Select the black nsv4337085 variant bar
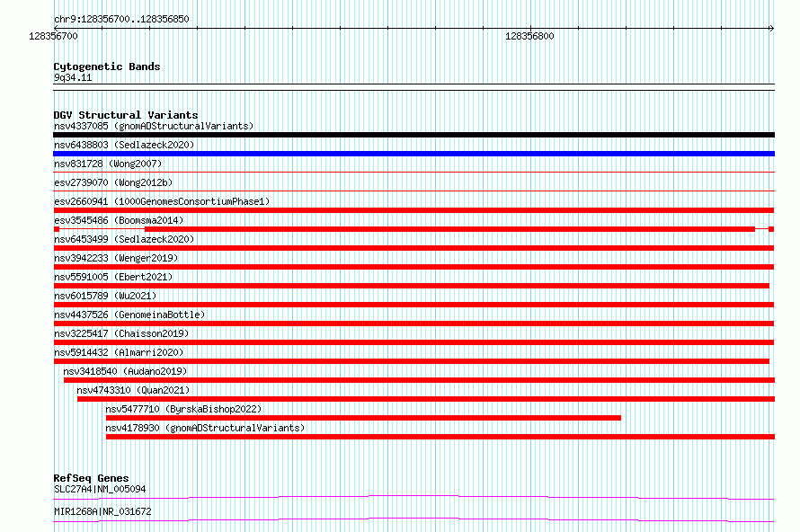Image resolution: width=800 pixels, height=532 pixels. [x=413, y=135]
